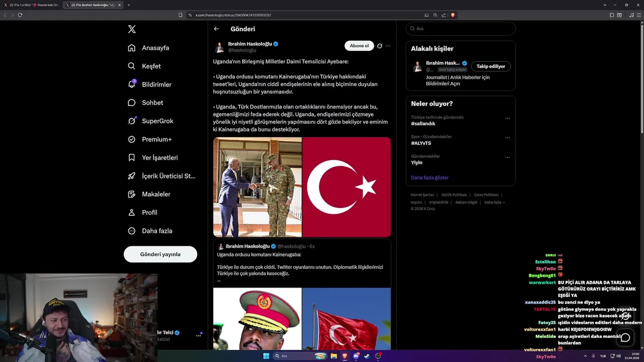Open the Turkish flag image in post
This screenshot has width=644, height=362.
347,187
